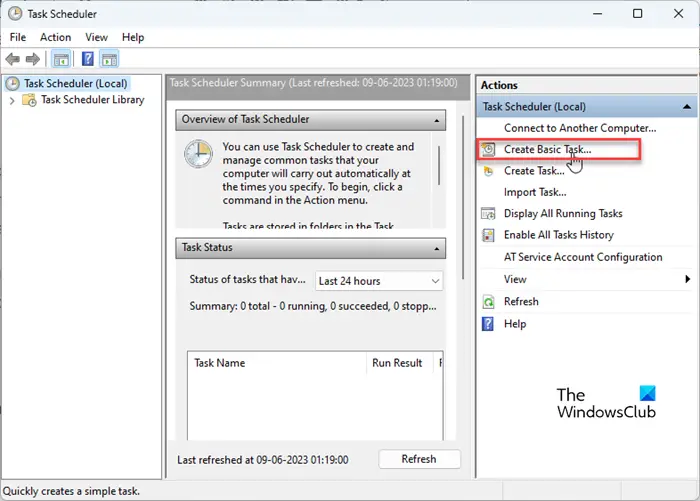700x501 pixels.
Task: Click the blue Help toolbar icon
Action: 88,59
